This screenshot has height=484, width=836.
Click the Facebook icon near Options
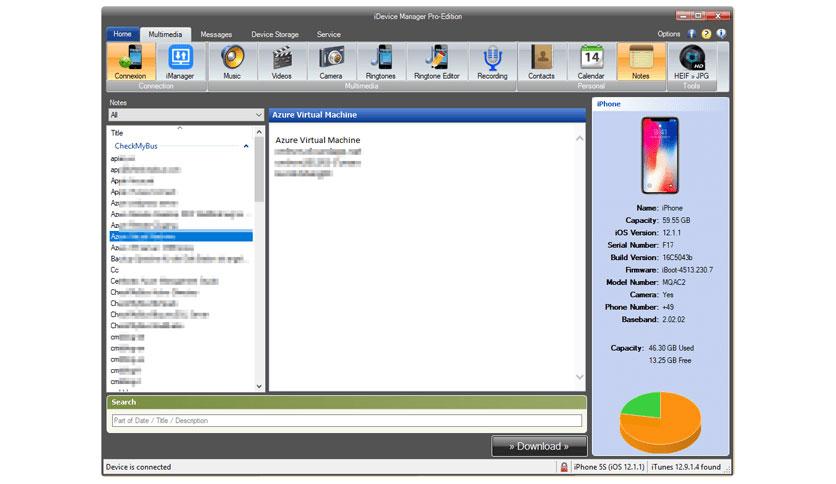[x=692, y=34]
